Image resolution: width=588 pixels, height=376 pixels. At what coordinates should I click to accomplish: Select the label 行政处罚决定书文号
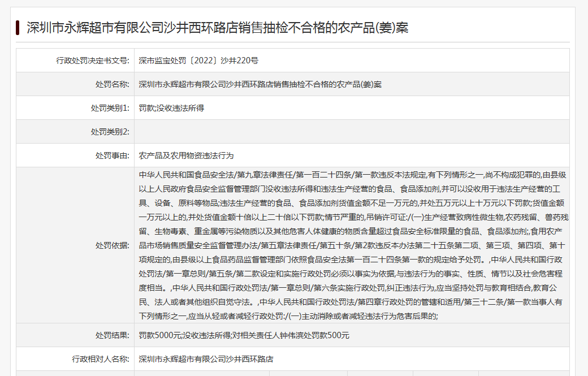[x=93, y=60]
